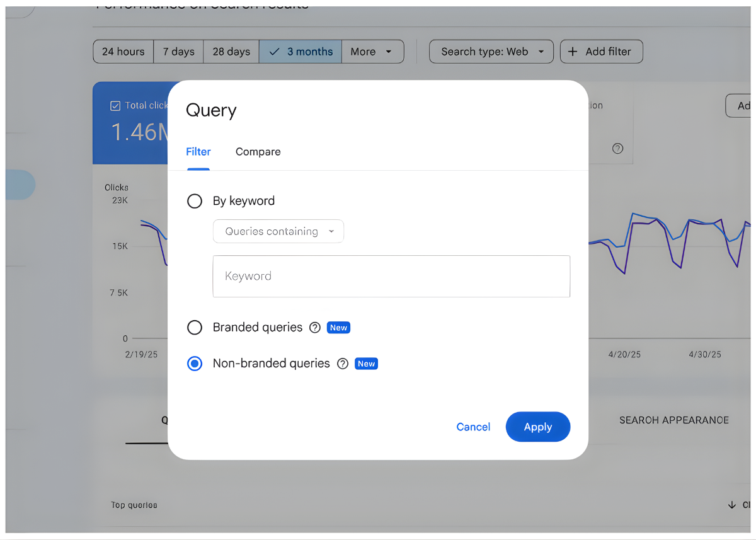Select the Branded queries radio button
Screen dimensions: 756x540
click(x=195, y=327)
